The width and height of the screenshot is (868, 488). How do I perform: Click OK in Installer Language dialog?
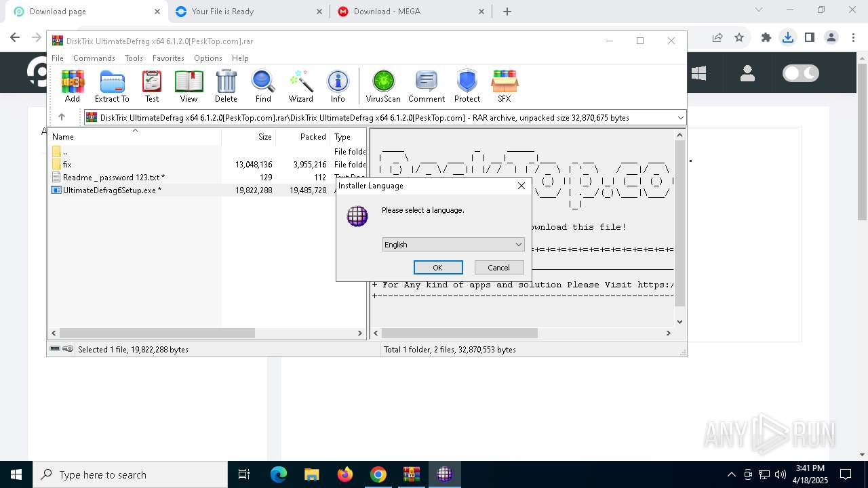438,267
